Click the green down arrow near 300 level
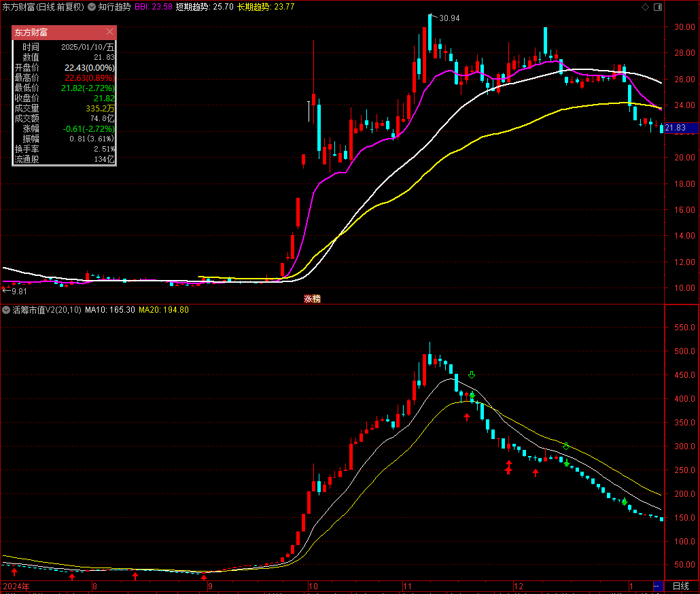 [566, 447]
